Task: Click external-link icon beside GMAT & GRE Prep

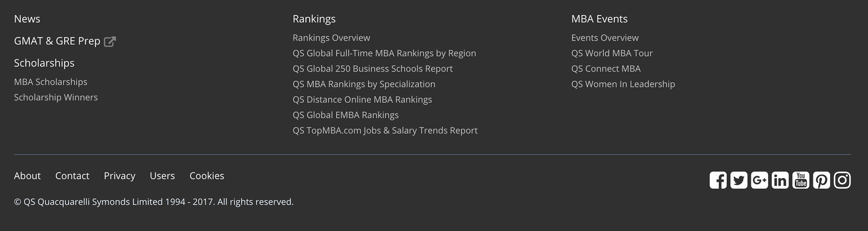Action: tap(110, 42)
